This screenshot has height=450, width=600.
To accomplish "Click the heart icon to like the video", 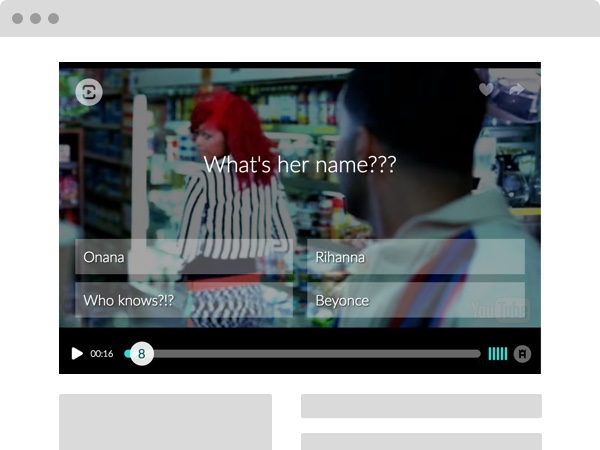I will point(486,89).
